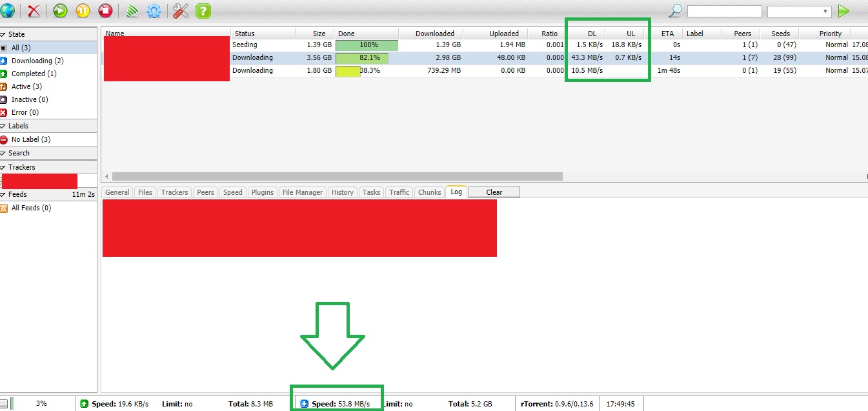Sort torrents by Size column header
Screen dimensions: 868x411
pos(315,34)
